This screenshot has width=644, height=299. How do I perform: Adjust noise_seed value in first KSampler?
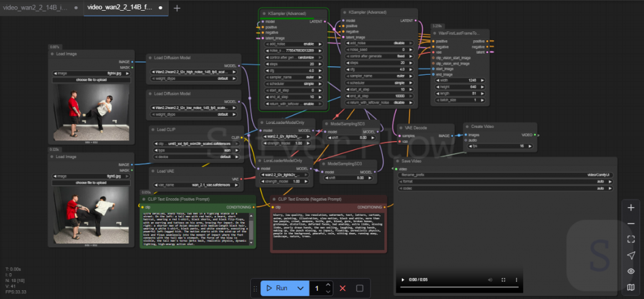294,50
